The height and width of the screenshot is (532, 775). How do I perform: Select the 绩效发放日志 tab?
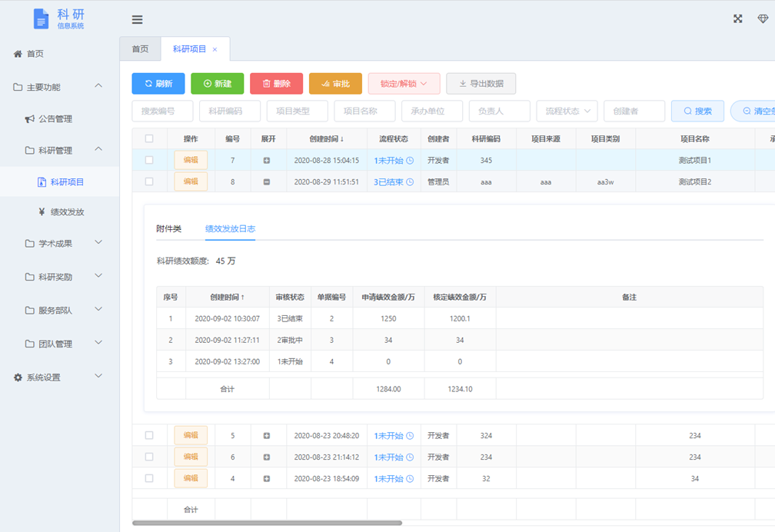230,228
